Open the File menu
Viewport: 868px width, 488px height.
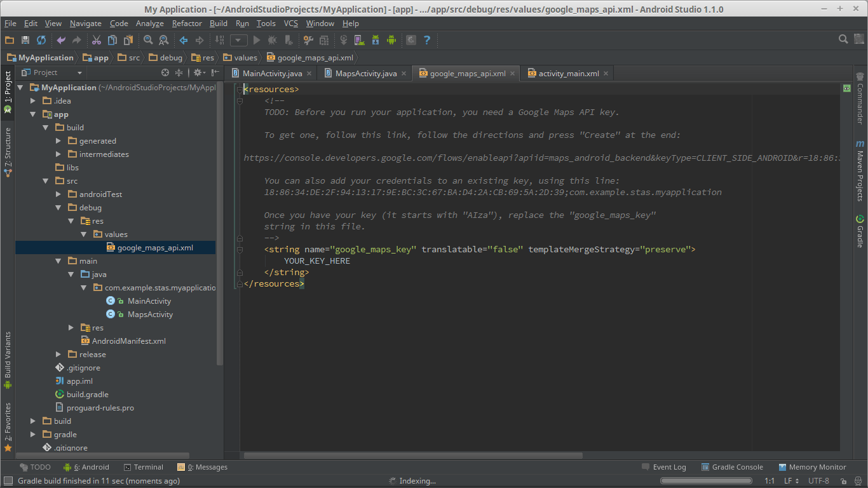tap(10, 24)
